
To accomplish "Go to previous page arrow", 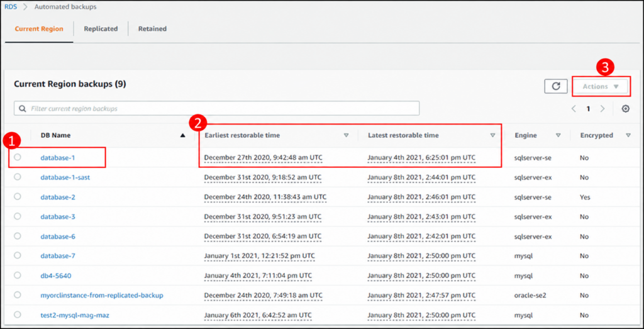I will [x=574, y=109].
